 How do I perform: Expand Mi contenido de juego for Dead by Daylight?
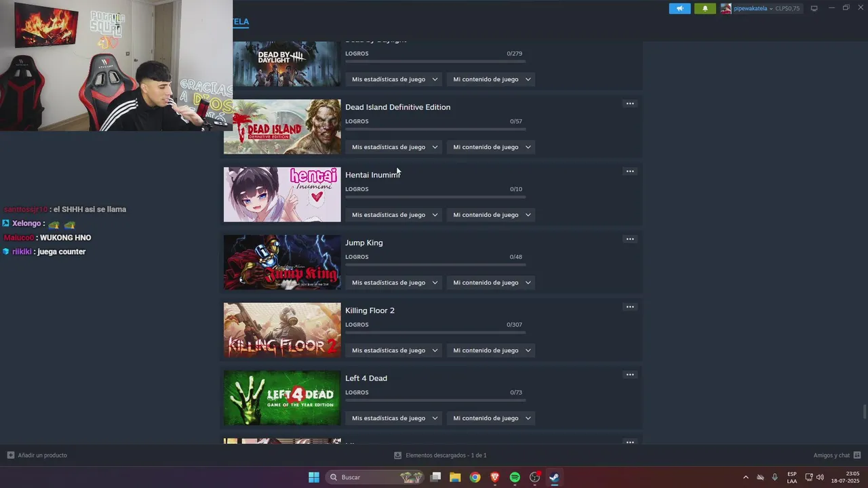491,79
